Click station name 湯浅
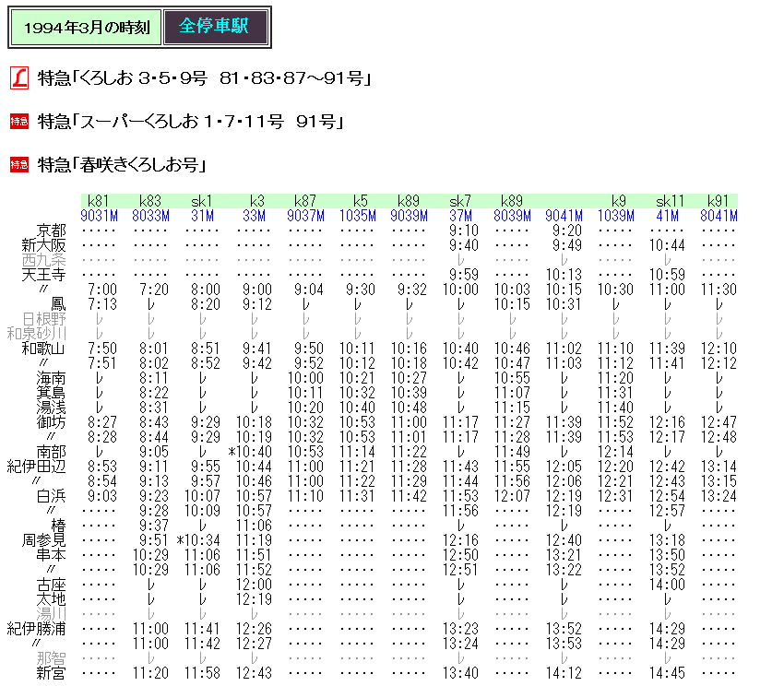The height and width of the screenshot is (686, 784). 51,408
